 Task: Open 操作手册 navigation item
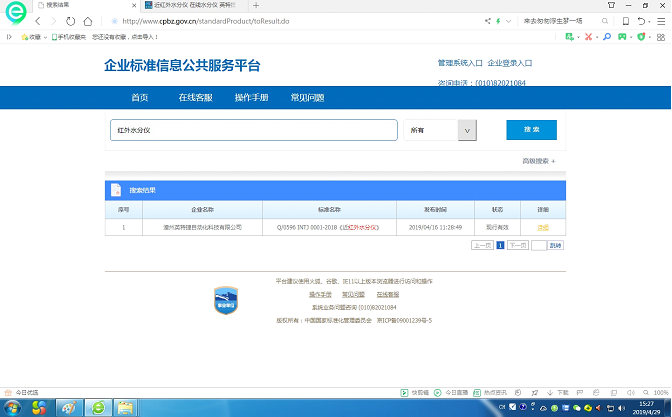pyautogui.click(x=251, y=98)
